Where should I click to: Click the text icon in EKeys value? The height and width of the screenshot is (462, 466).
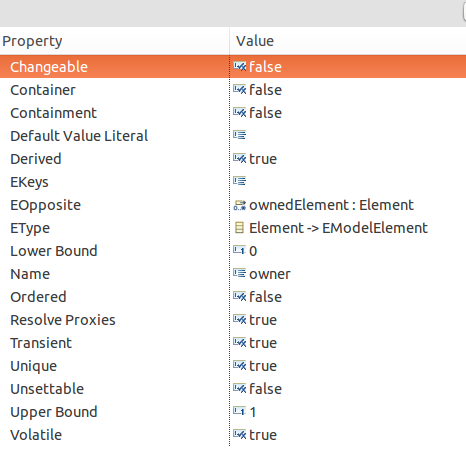point(240,181)
